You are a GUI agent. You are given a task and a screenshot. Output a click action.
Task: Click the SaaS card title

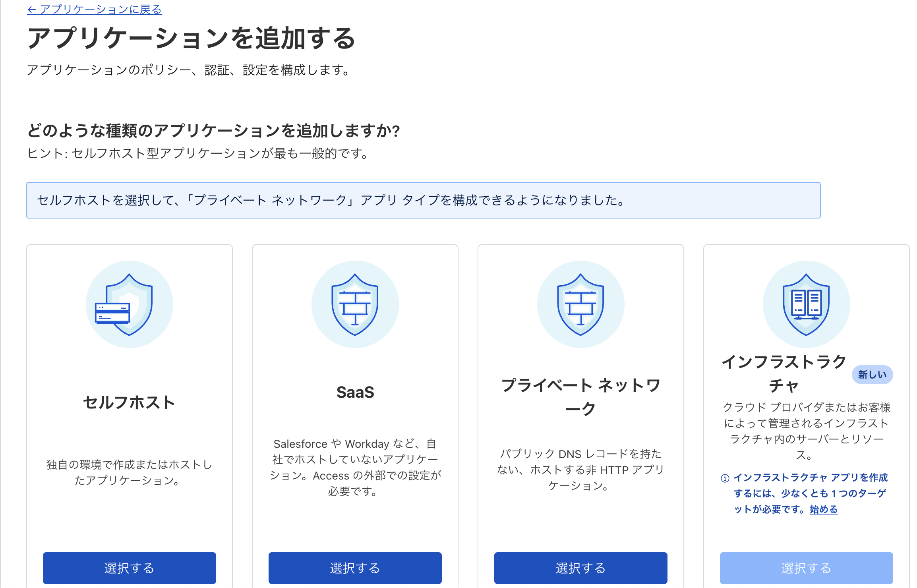[355, 392]
